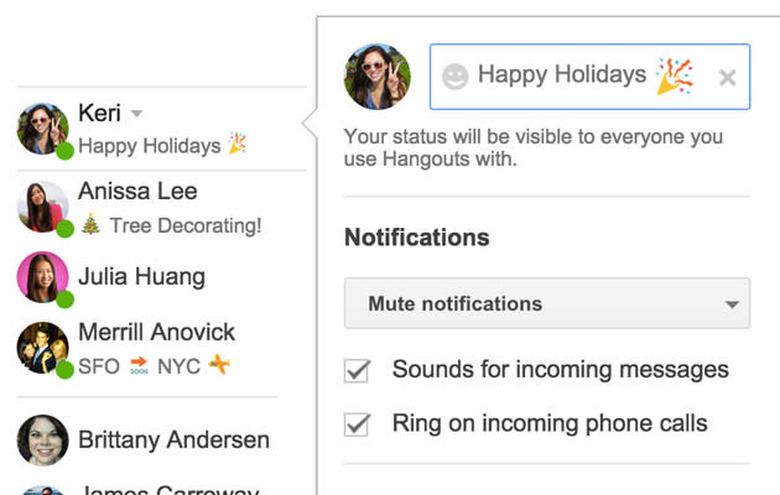Click the party popper emoji in status field

coord(675,76)
